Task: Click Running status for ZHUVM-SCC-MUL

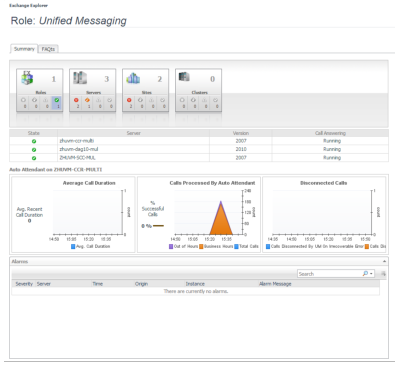Action: (x=332, y=158)
